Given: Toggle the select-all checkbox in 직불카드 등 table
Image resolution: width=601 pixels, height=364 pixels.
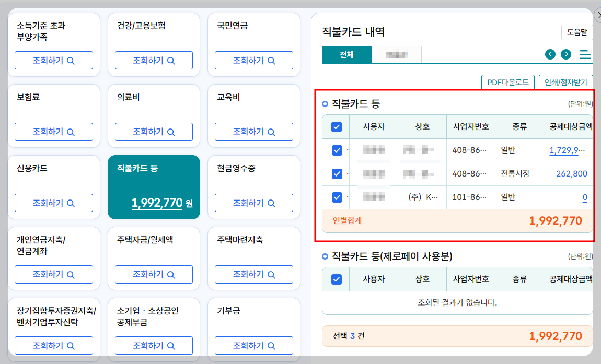Looking at the screenshot, I should [336, 126].
